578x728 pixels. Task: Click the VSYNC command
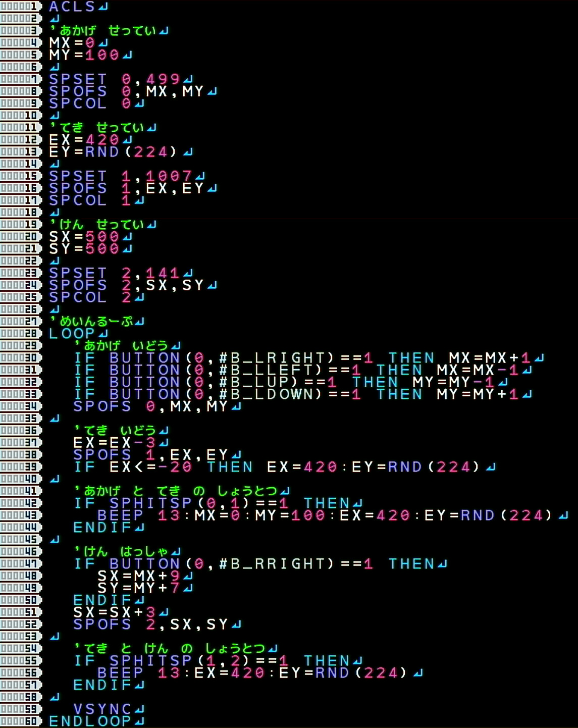102,709
